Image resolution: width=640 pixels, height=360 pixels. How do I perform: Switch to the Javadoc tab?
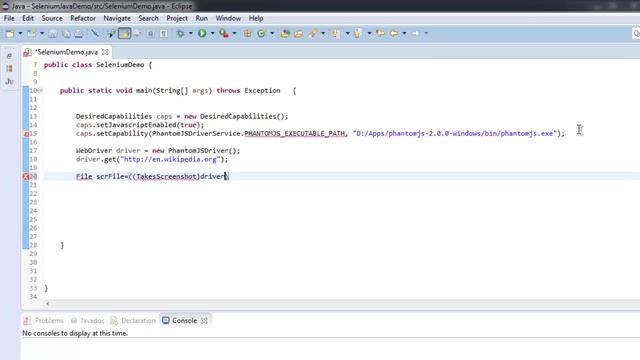(87, 321)
